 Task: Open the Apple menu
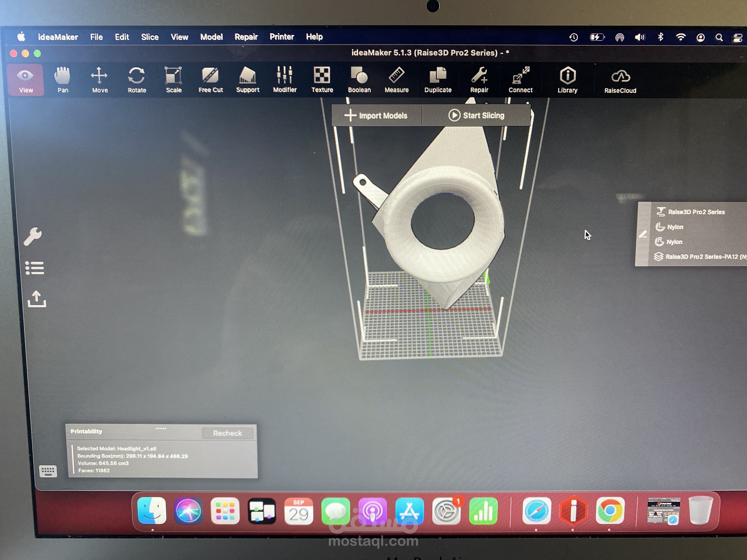(21, 37)
